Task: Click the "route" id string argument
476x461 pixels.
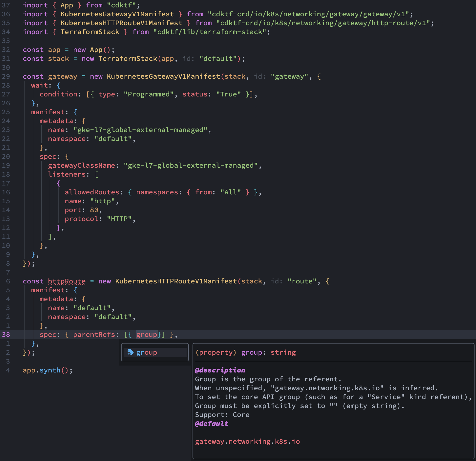Action: pos(302,281)
